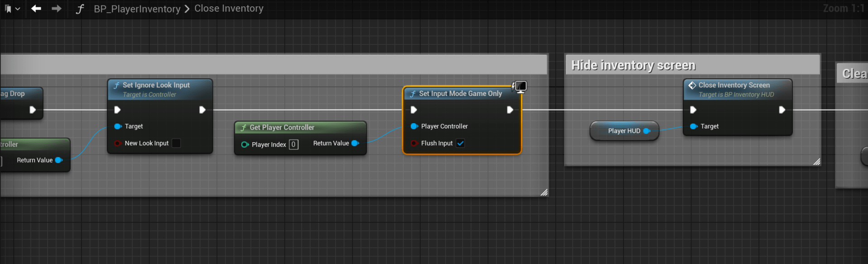Click Close Inventory Screen exec input pin
Viewport: 868px width, 264px height.
pyautogui.click(x=693, y=110)
